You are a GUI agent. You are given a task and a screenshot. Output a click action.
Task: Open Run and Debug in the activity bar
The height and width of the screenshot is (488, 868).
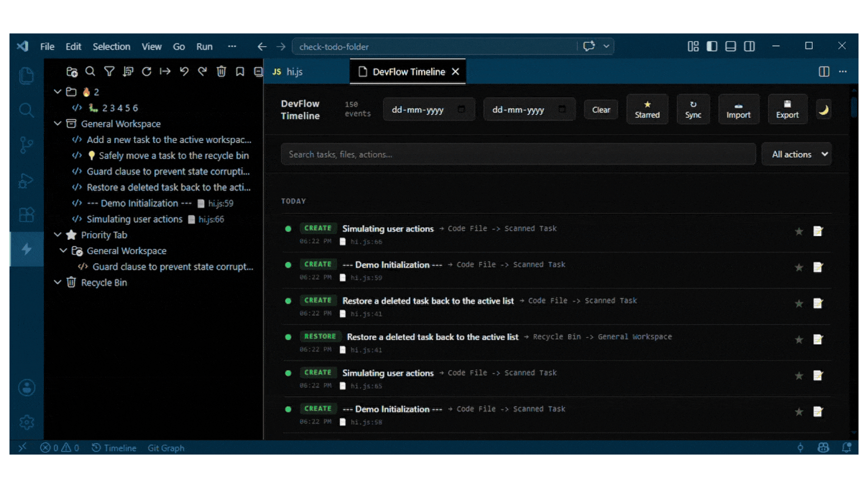[x=27, y=180]
